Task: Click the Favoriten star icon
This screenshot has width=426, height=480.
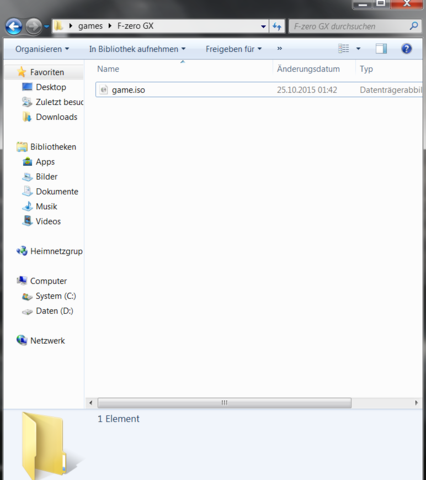Action: [22, 72]
